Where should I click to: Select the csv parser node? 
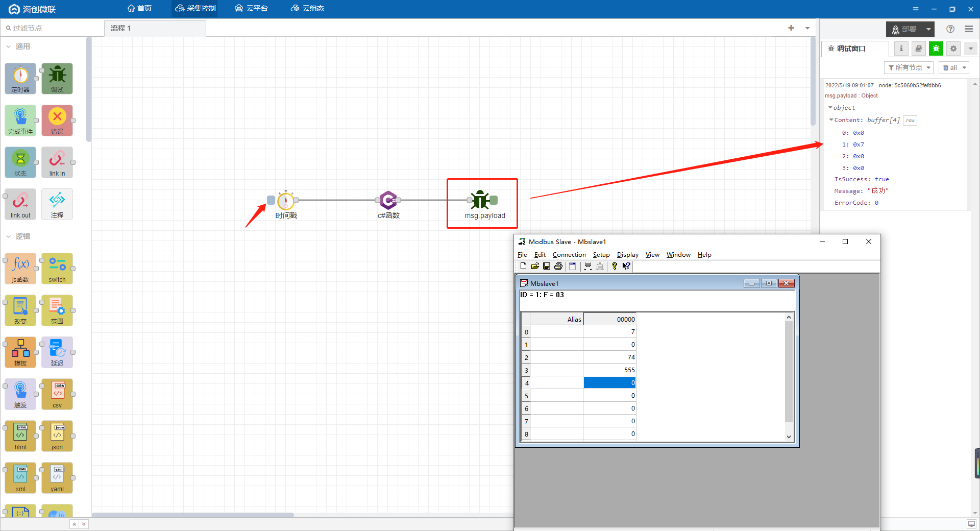click(57, 394)
